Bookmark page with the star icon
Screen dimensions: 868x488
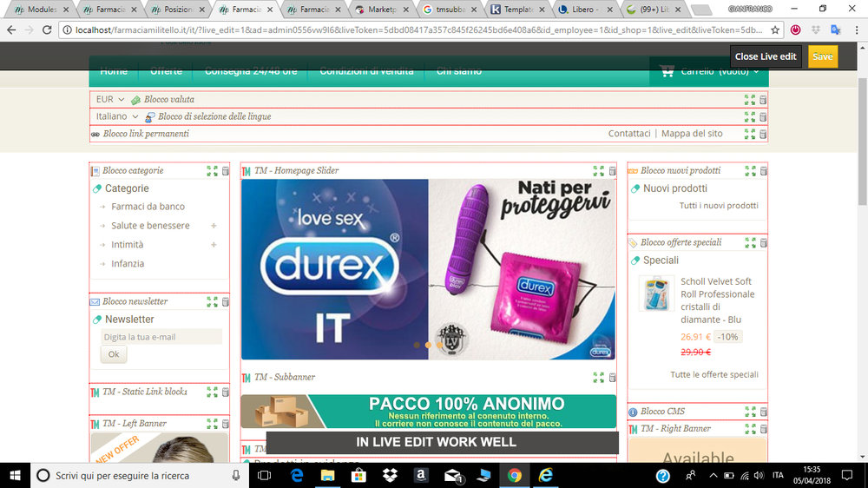775,30
